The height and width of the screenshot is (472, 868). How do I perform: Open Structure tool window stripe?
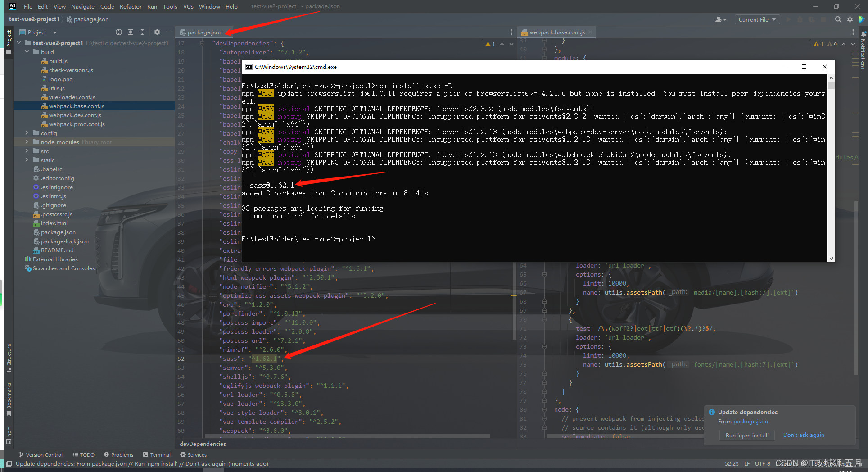pyautogui.click(x=9, y=358)
